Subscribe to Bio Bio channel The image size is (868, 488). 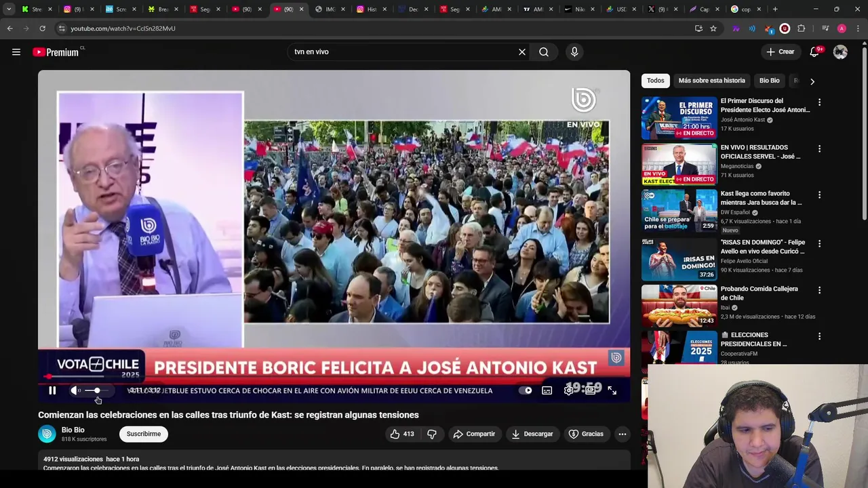(x=144, y=434)
